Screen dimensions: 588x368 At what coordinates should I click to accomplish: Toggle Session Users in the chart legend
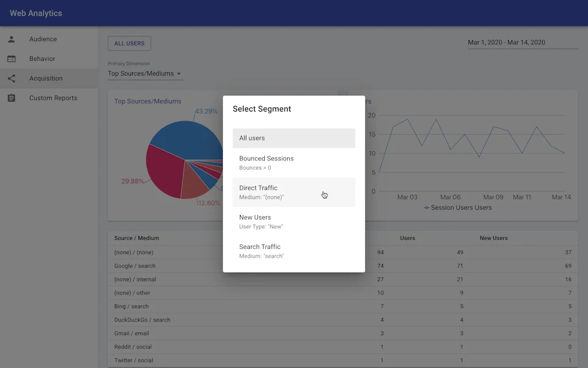point(457,207)
